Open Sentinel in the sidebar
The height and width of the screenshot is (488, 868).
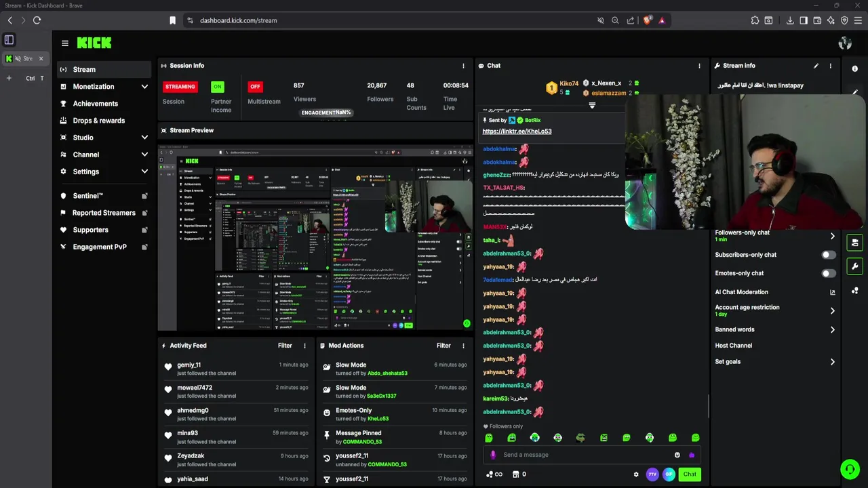point(104,196)
